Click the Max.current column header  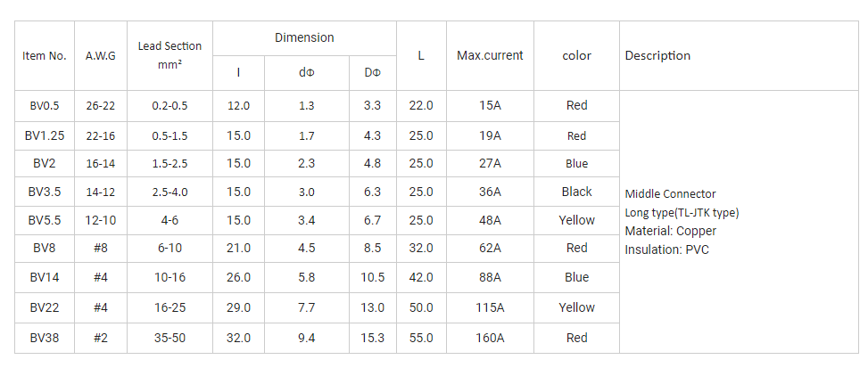(490, 55)
